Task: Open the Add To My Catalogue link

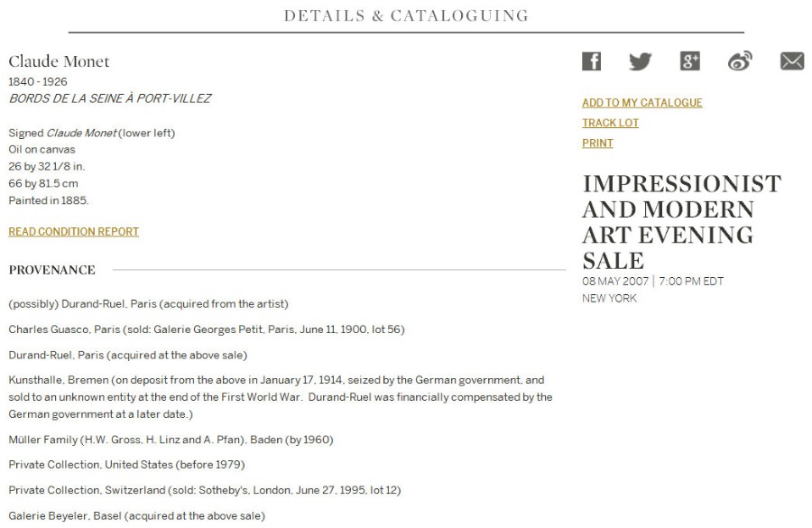Action: [642, 103]
